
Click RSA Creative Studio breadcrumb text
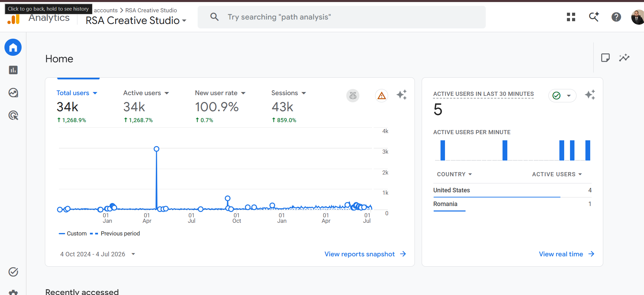click(151, 10)
